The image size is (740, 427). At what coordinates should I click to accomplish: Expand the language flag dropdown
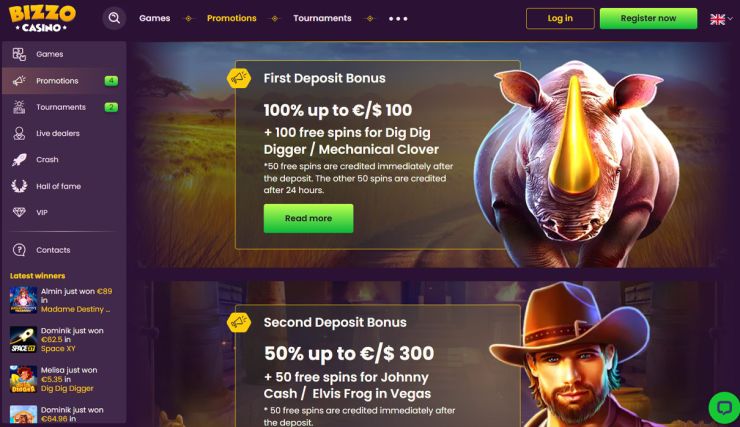722,19
